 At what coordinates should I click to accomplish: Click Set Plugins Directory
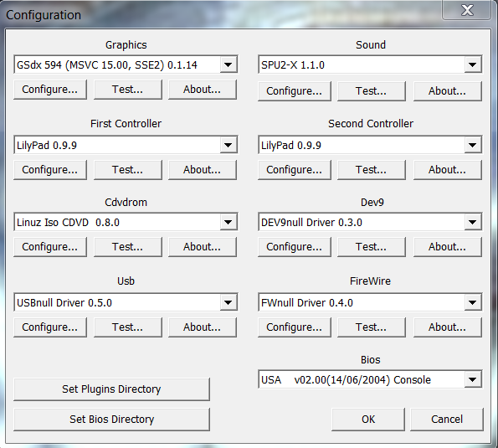click(x=111, y=389)
